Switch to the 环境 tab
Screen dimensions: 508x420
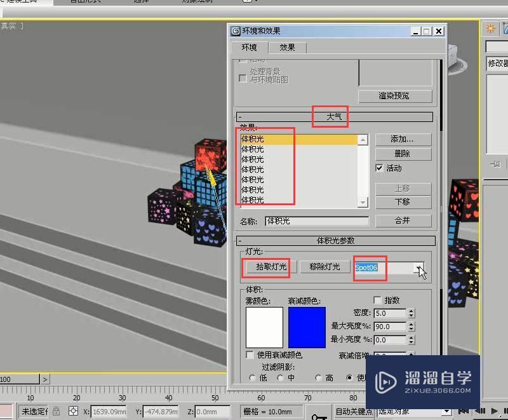249,47
